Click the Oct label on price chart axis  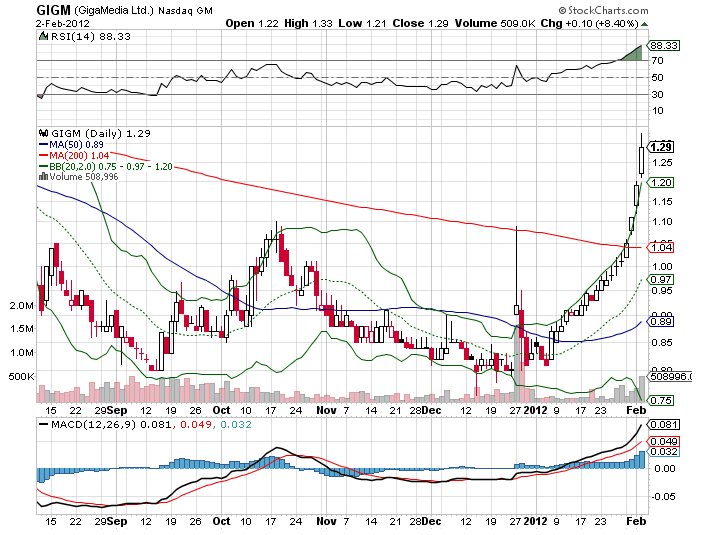[221, 410]
